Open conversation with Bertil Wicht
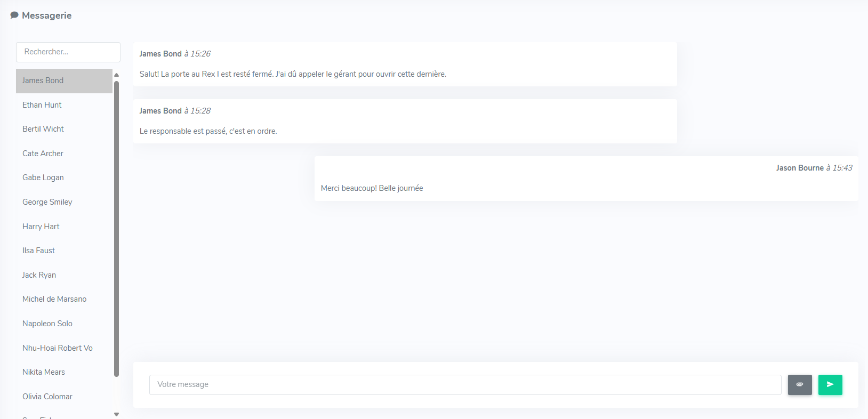 pyautogui.click(x=43, y=129)
